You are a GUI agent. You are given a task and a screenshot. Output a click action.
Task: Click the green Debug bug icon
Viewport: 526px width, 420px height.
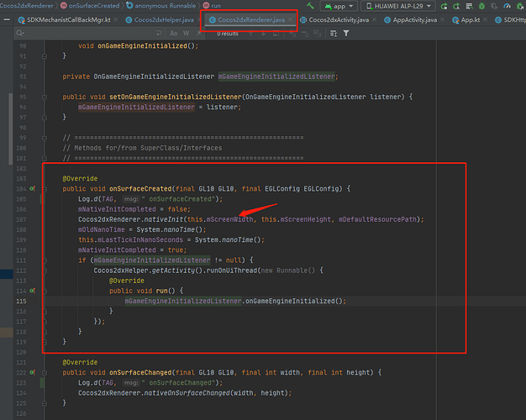click(481, 6)
